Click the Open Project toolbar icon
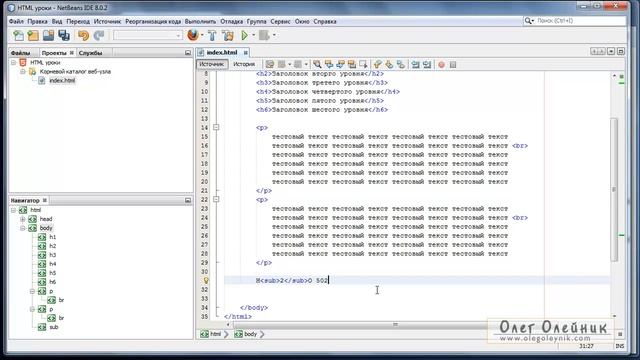Viewport: 640px width, 360px height. 48,36
